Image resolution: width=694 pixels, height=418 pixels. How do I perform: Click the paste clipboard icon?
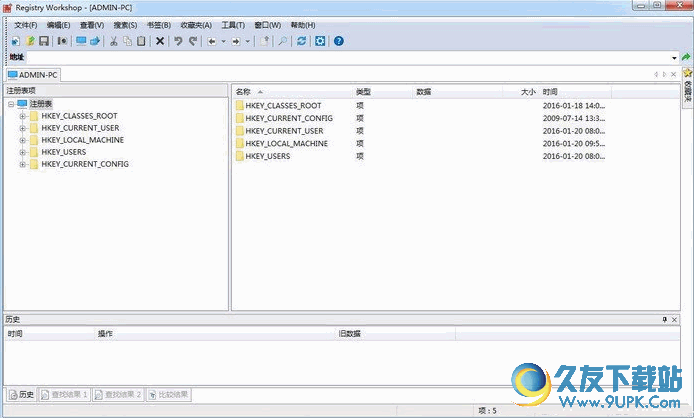coord(141,41)
